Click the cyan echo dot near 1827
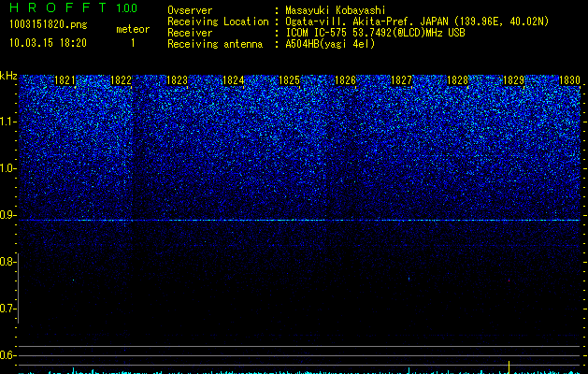 coord(409,279)
